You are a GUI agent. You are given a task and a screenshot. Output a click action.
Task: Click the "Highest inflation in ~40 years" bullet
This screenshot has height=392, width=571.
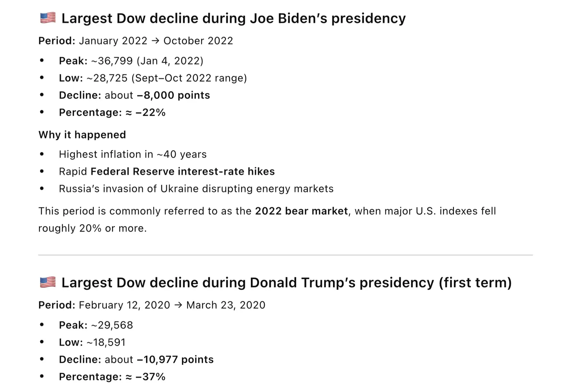[x=133, y=154]
